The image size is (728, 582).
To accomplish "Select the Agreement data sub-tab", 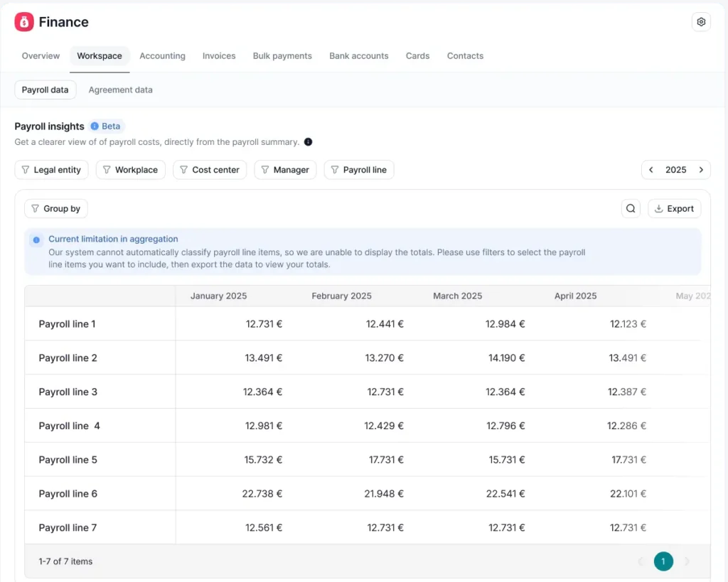I will pos(121,90).
